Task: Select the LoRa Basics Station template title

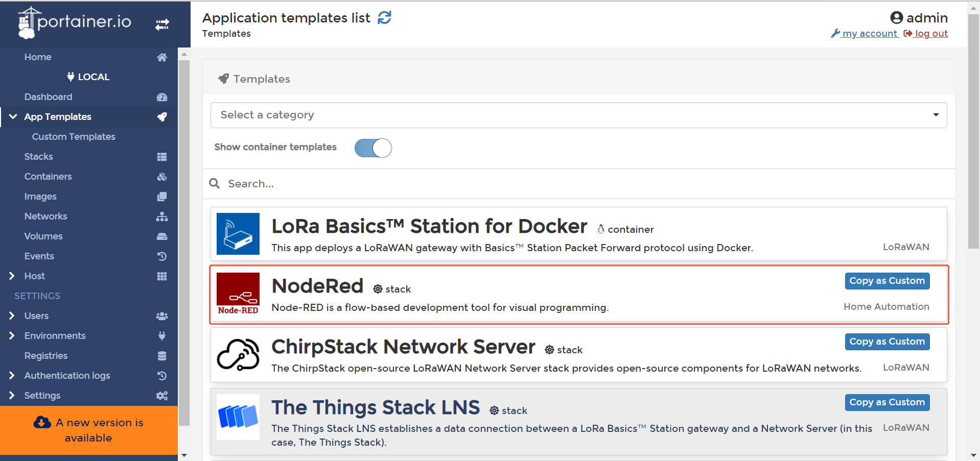Action: tap(429, 226)
